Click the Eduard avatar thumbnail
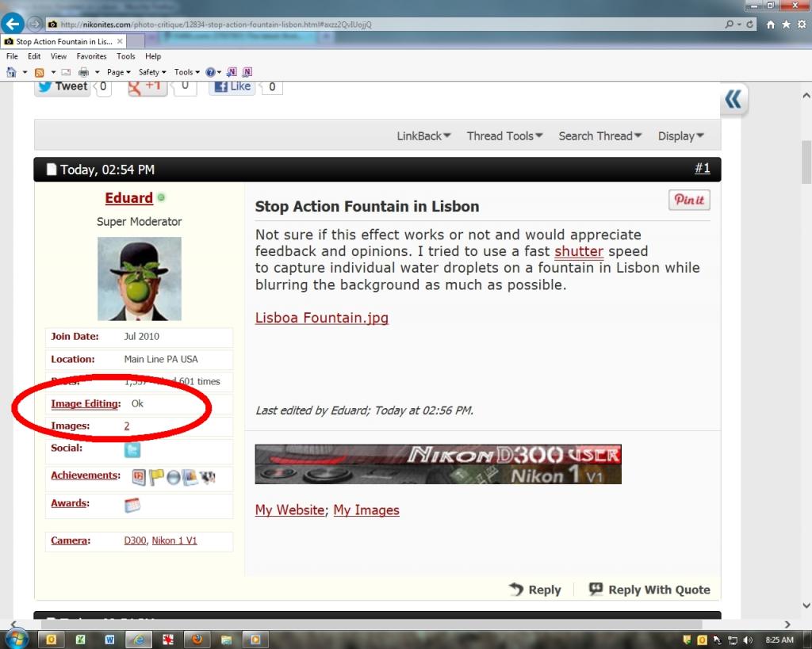Viewport: 812px width, 649px height. [x=139, y=278]
